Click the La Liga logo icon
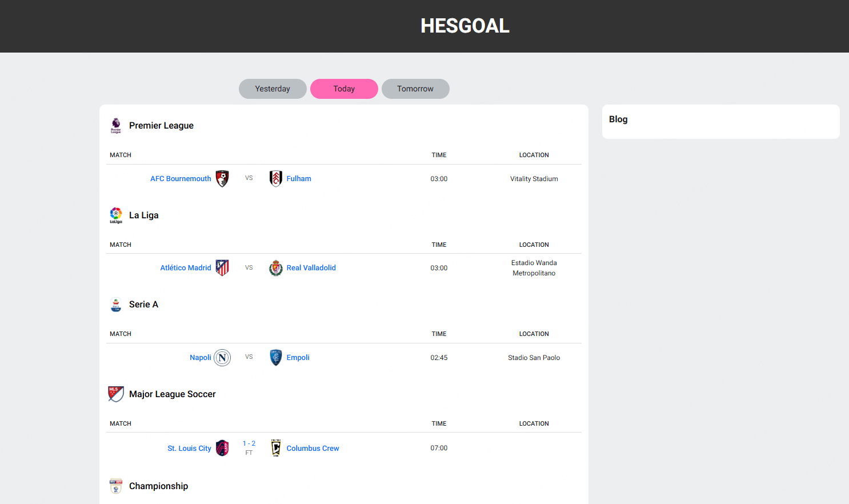 (116, 215)
